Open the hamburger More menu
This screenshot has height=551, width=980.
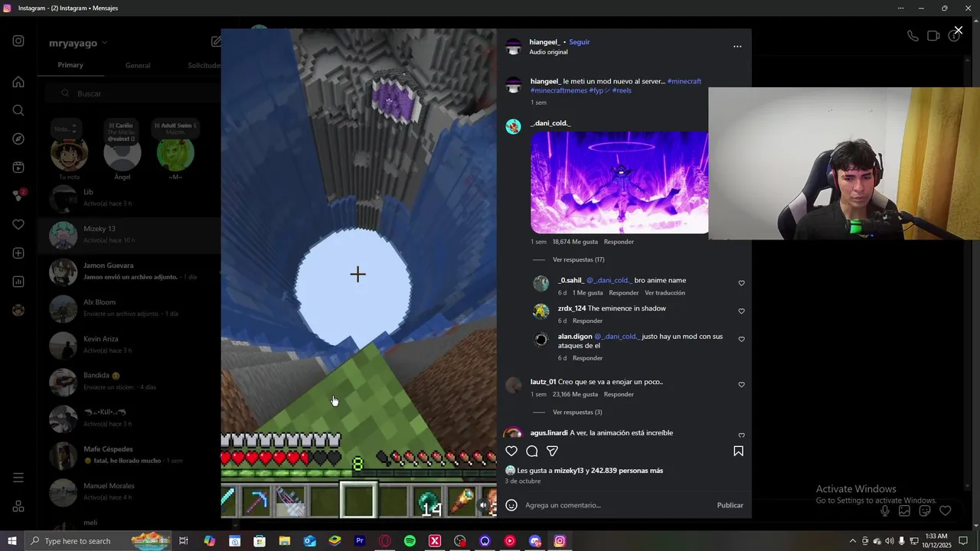[x=18, y=478]
